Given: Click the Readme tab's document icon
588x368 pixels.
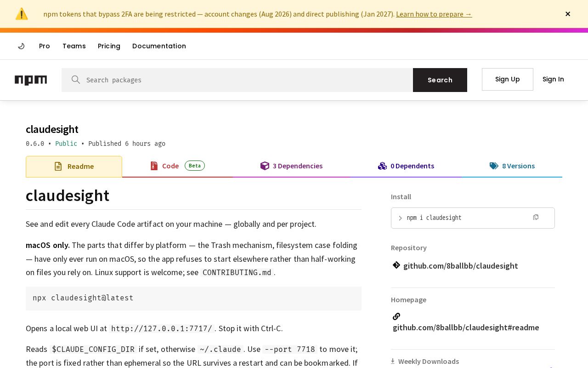Looking at the screenshot, I should point(58,166).
